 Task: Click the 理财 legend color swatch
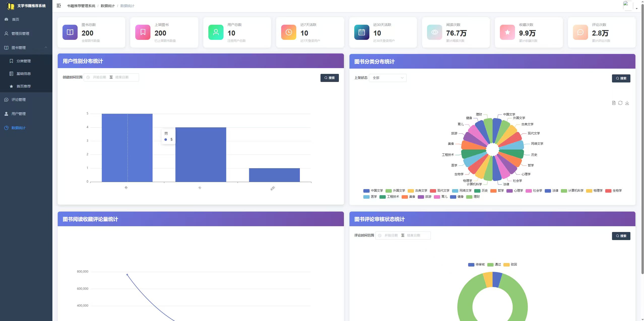tap(469, 197)
